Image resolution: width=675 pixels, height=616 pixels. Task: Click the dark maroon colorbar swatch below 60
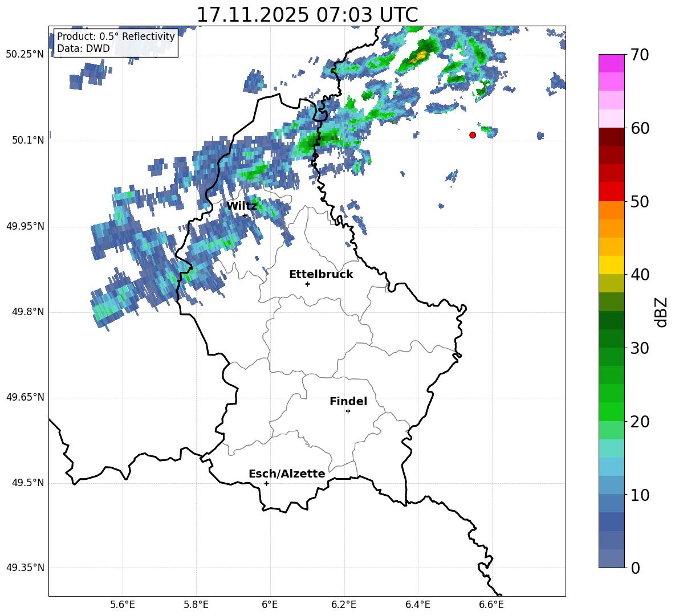click(612, 136)
